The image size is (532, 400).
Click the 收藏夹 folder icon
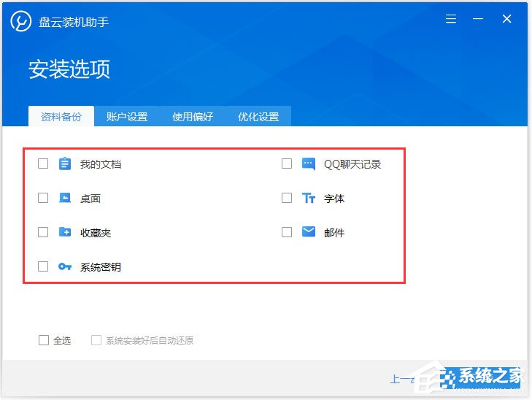coord(65,233)
